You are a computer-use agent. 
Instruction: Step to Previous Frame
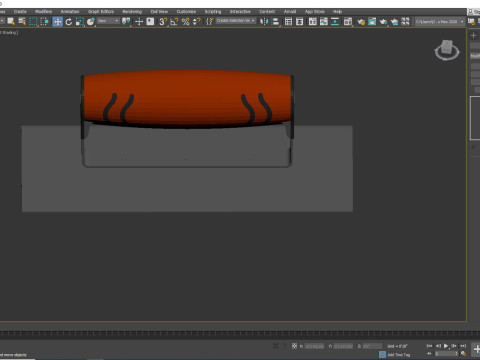click(438, 346)
